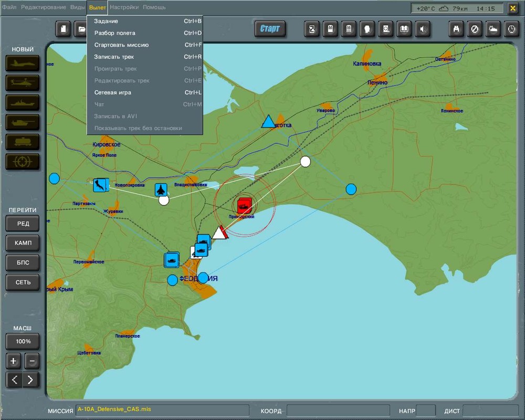Open the clock time settings icon
The height and width of the screenshot is (420, 525).
(511, 29)
